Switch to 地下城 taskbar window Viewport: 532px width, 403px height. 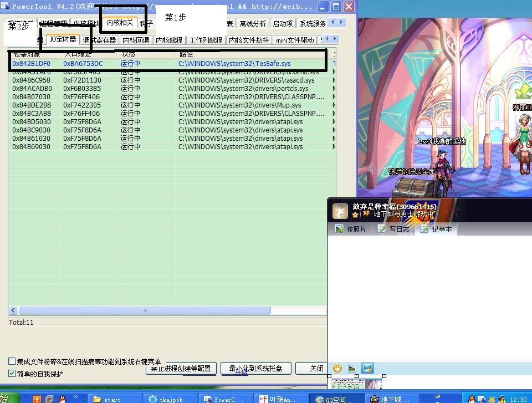coord(392,399)
